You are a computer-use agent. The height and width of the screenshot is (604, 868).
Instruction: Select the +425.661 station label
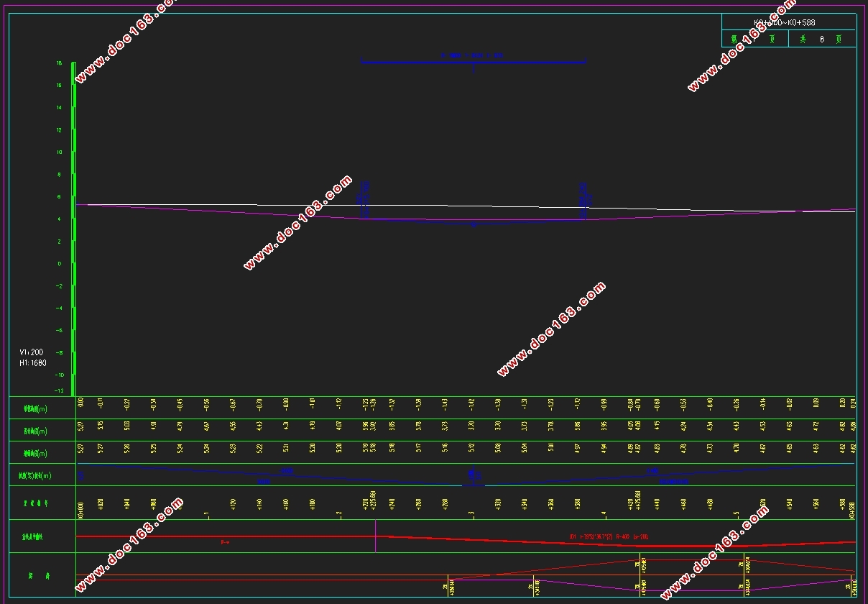pyautogui.click(x=638, y=502)
